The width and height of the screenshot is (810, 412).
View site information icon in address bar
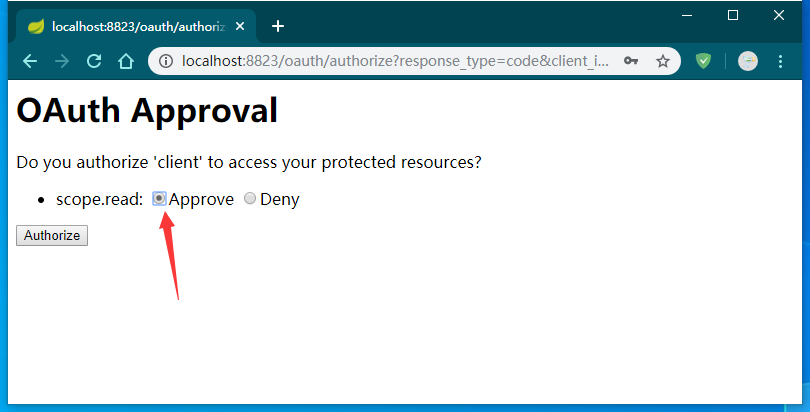(166, 61)
